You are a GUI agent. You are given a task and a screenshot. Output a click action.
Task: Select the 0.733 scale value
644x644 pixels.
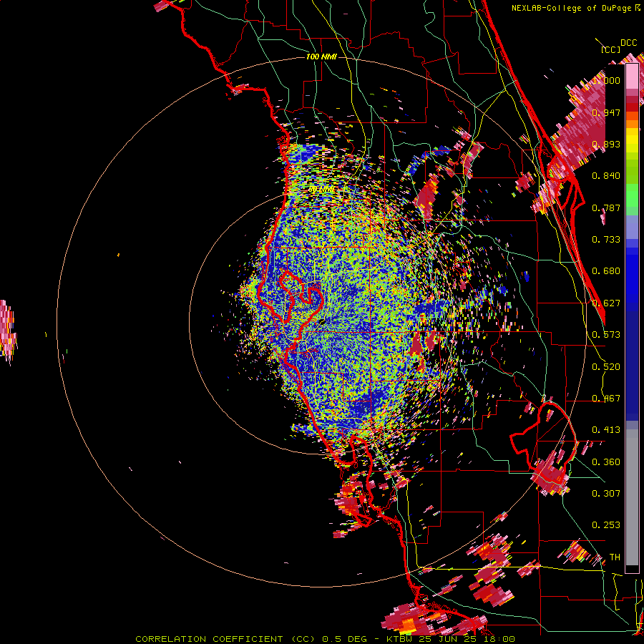coord(606,240)
